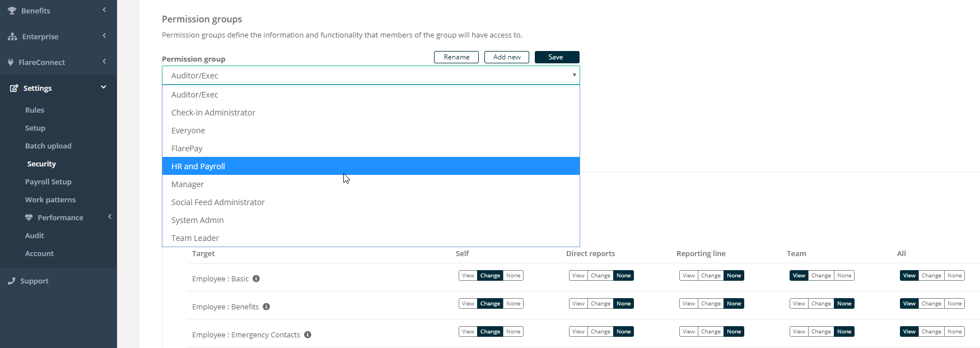This screenshot has width=980, height=348.
Task: Set Employee : Benefits All to None
Action: (x=955, y=304)
